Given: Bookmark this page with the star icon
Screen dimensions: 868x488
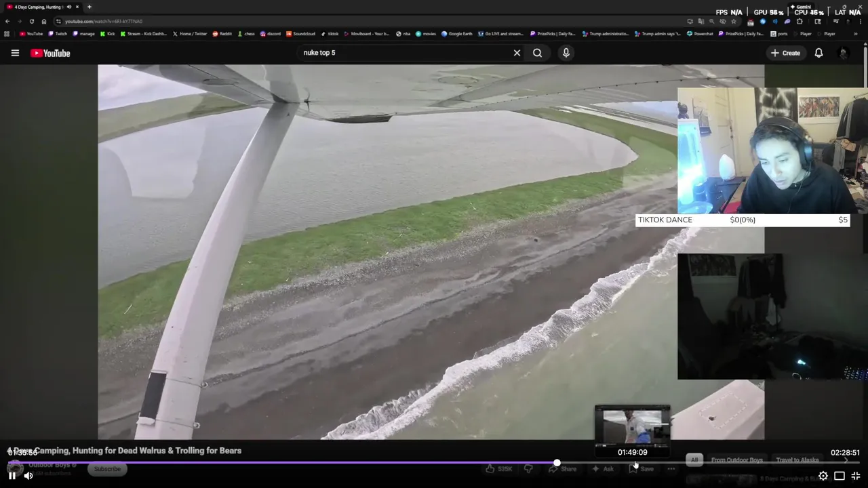Looking at the screenshot, I should 733,21.
